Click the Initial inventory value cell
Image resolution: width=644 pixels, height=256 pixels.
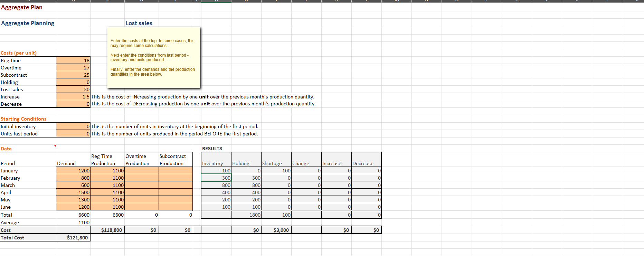coord(73,126)
